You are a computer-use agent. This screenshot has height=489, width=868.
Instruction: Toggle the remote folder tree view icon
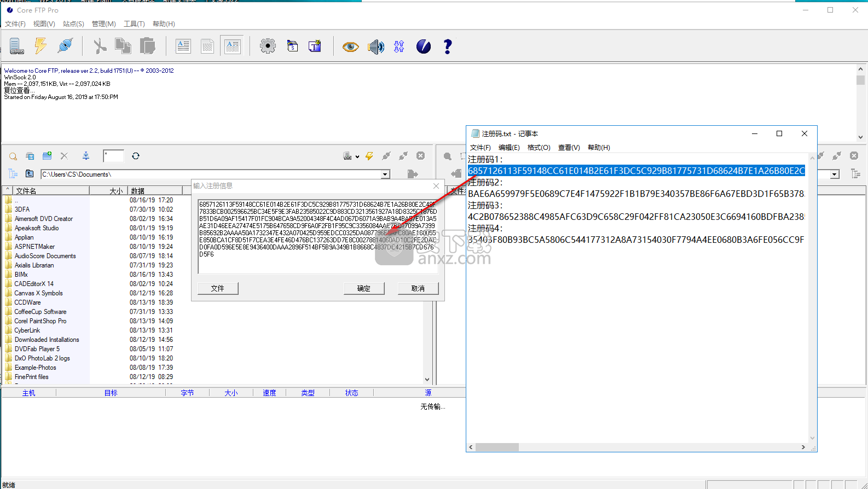click(855, 174)
